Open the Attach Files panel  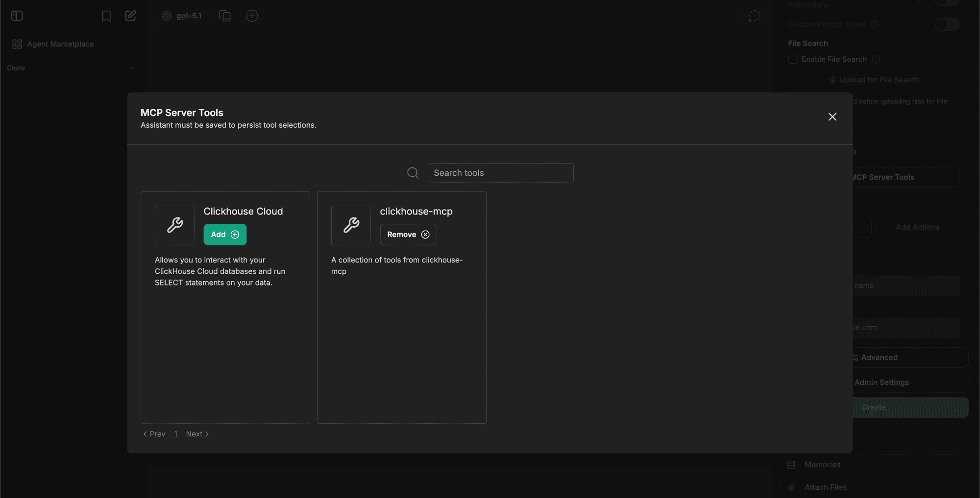click(x=876, y=487)
